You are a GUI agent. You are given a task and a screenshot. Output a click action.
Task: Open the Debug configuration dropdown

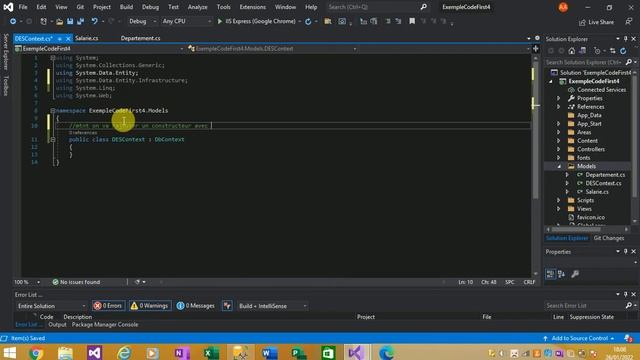(x=142, y=21)
